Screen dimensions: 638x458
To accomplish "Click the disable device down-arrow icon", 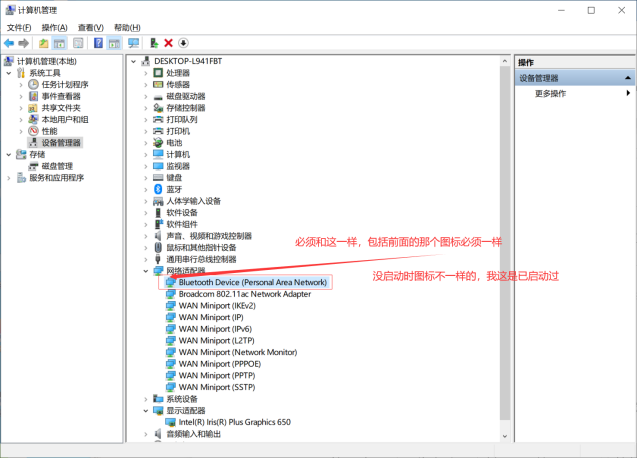I will pyautogui.click(x=184, y=43).
